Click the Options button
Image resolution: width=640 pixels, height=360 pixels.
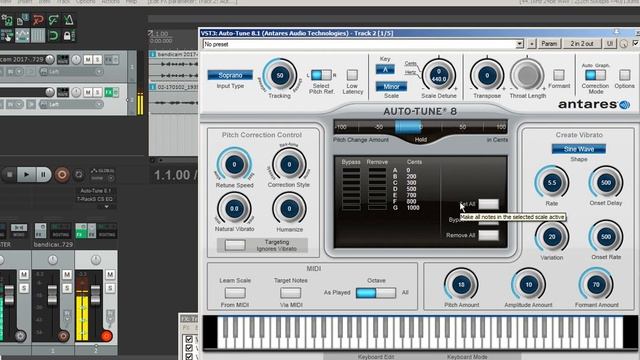tap(624, 75)
